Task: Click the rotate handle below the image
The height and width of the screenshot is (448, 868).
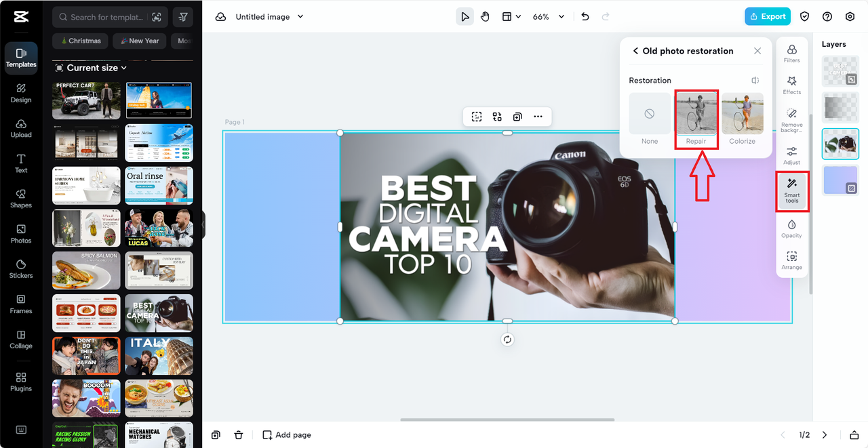Action: point(507,340)
